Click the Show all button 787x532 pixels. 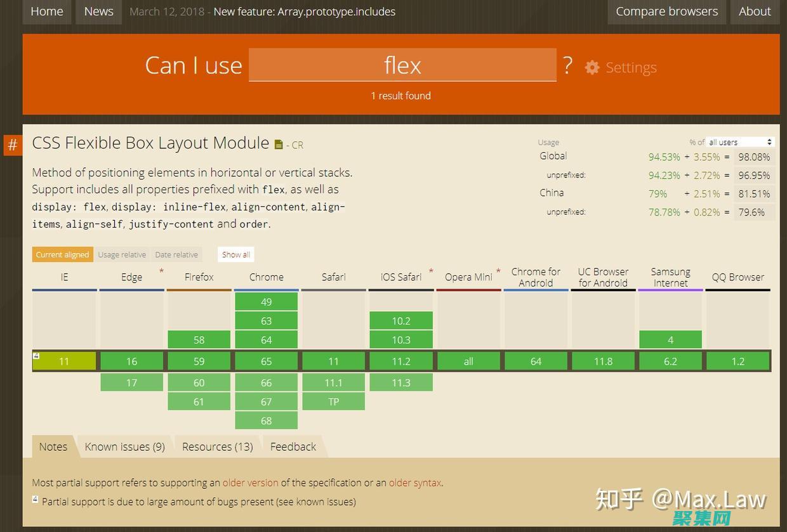(x=235, y=254)
